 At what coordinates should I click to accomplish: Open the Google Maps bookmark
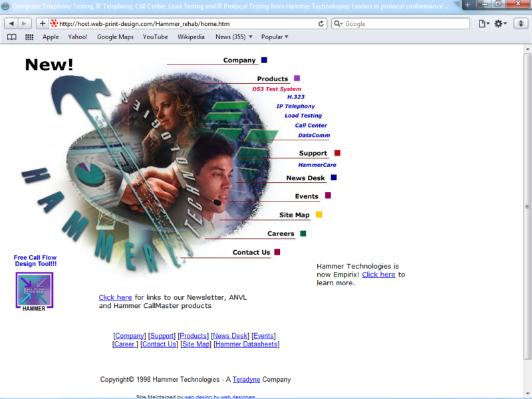point(115,37)
